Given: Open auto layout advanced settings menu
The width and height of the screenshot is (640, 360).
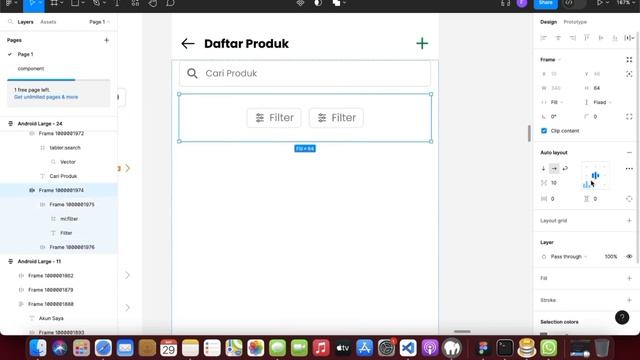Looking at the screenshot, I should (629, 169).
